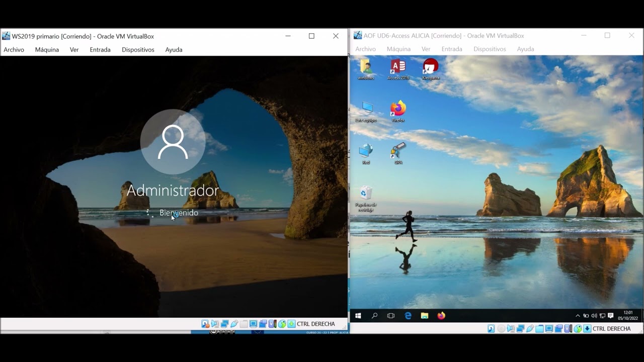Click blue arrow keyboard icon in ALICIA status bar

(x=587, y=328)
